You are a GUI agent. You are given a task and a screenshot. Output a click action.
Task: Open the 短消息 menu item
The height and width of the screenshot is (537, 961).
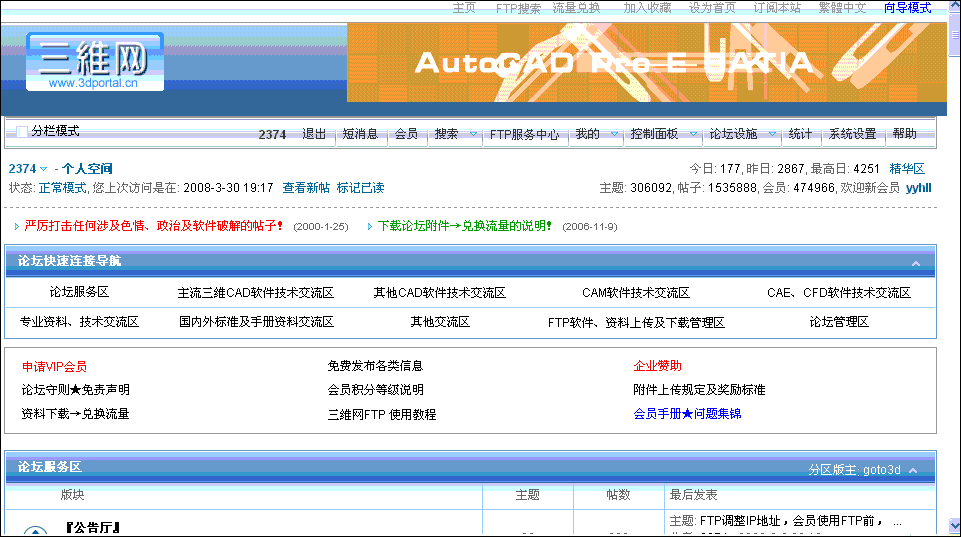pyautogui.click(x=360, y=134)
